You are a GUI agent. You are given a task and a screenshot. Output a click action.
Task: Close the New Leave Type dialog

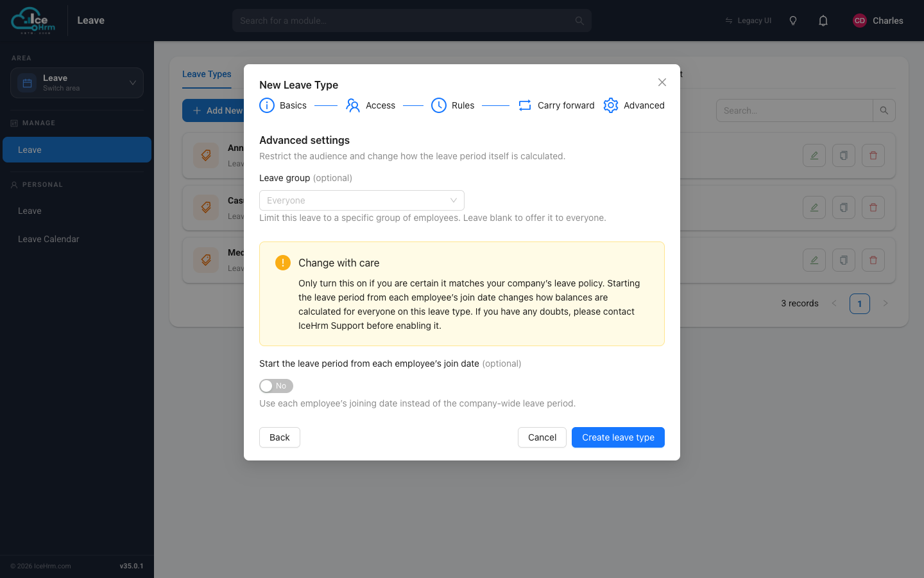coord(662,82)
